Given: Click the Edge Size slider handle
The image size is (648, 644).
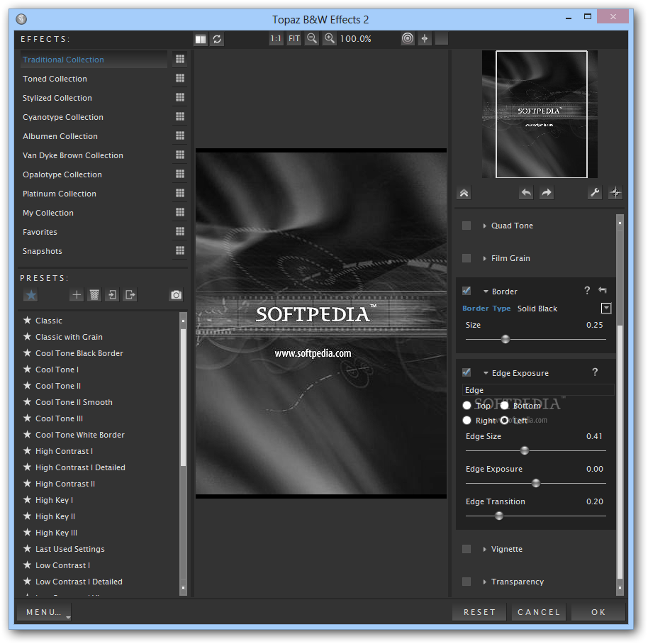Looking at the screenshot, I should click(x=525, y=450).
